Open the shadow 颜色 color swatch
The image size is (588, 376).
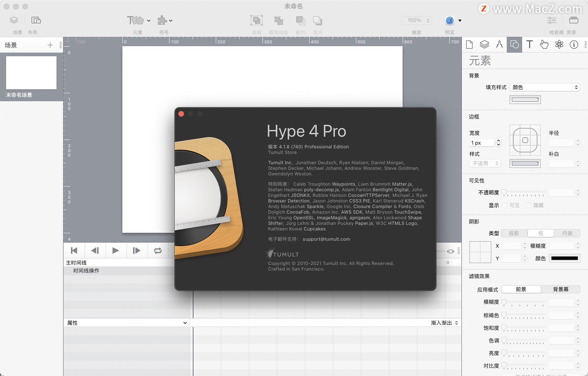pos(564,258)
